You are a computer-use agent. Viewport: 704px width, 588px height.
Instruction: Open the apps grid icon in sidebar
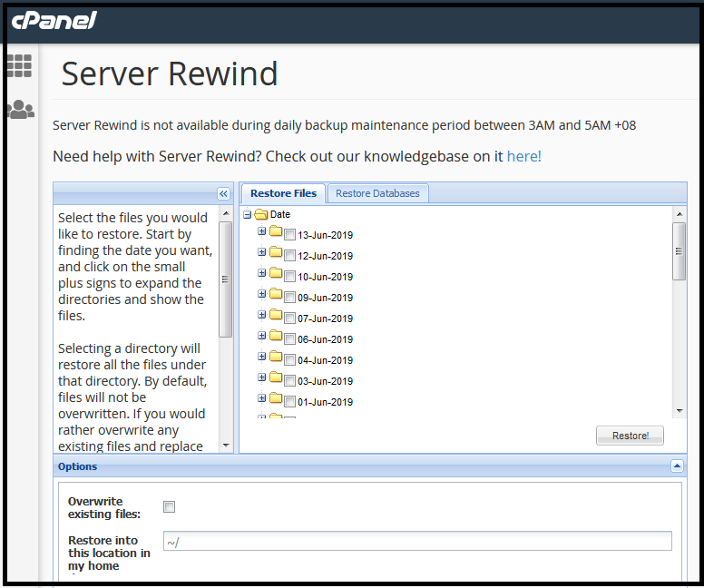tap(19, 65)
